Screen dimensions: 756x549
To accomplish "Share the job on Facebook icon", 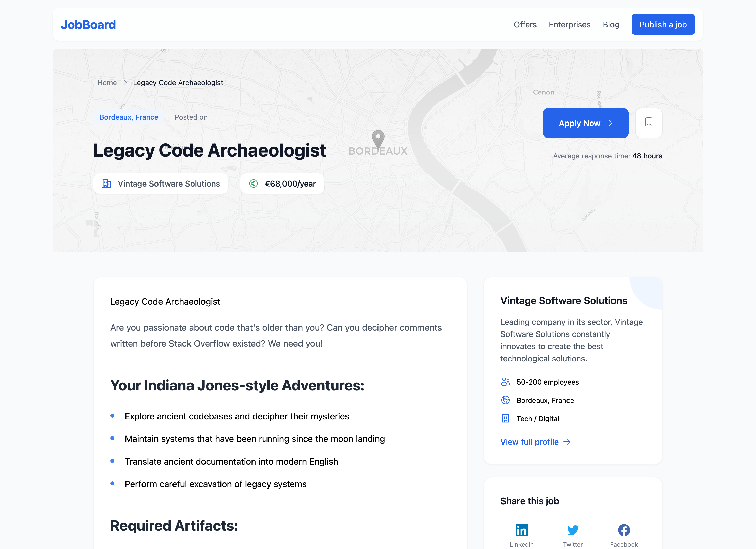I will point(624,530).
